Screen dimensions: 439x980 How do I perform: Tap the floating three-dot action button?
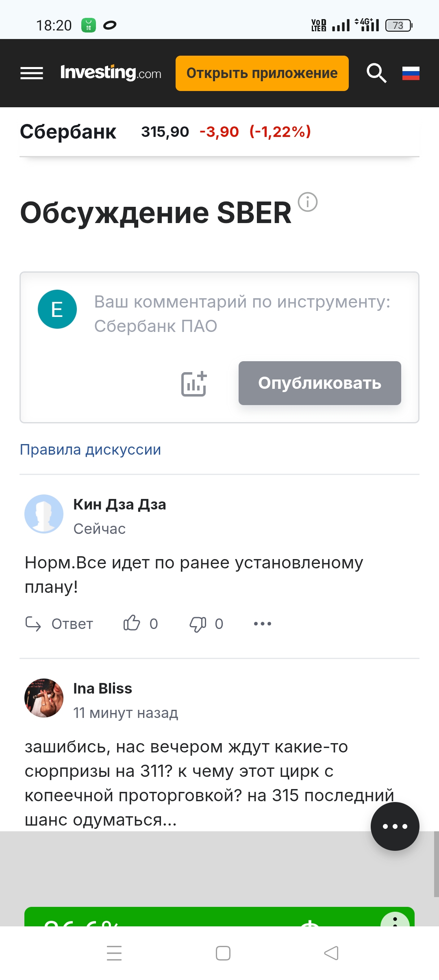click(395, 826)
